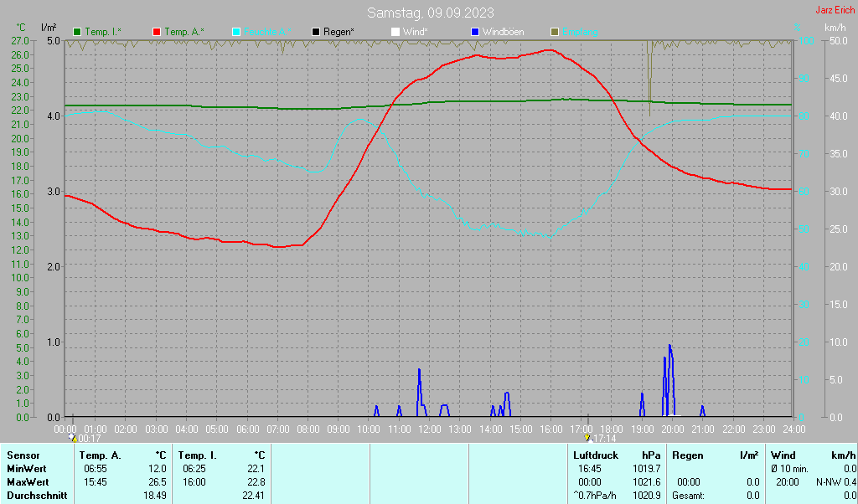Click the Temp. A. column header in the table
The height and width of the screenshot is (504, 858).
pyautogui.click(x=101, y=455)
